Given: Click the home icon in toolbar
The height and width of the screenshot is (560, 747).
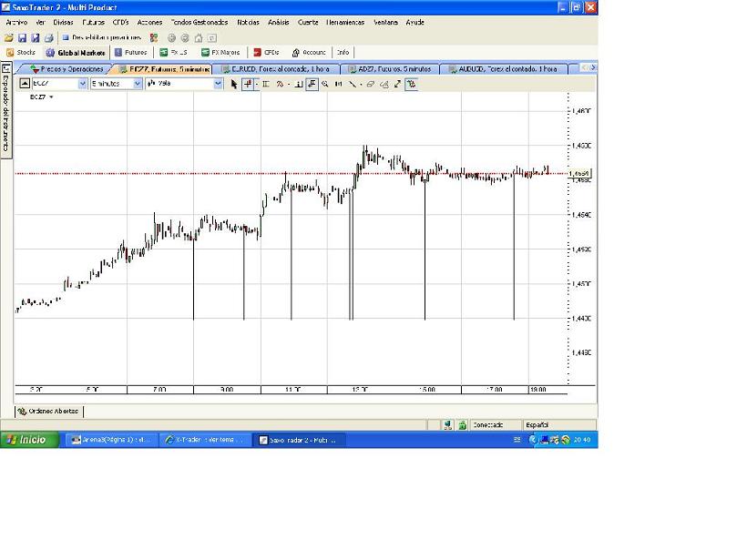Looking at the screenshot, I should pos(199,37).
